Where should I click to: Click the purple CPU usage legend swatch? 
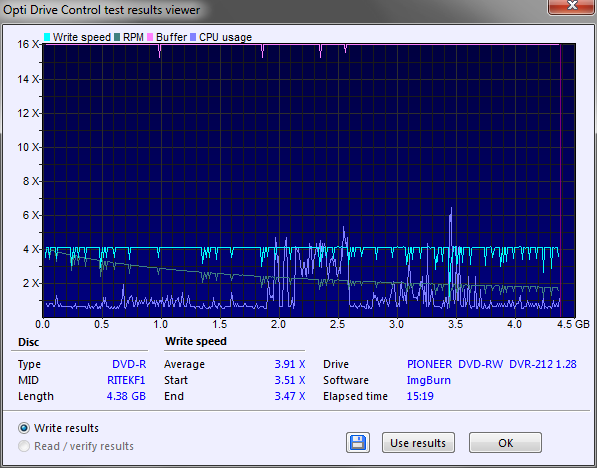pos(193,37)
